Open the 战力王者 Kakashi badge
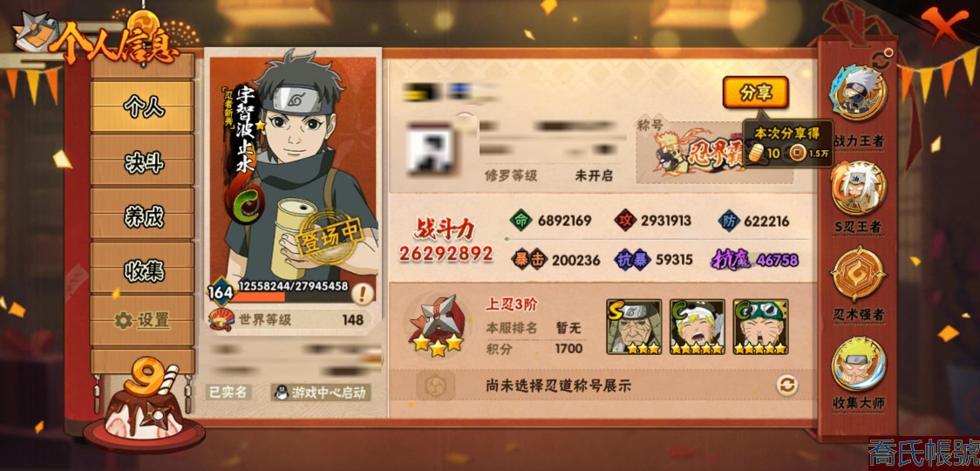 coord(858,94)
